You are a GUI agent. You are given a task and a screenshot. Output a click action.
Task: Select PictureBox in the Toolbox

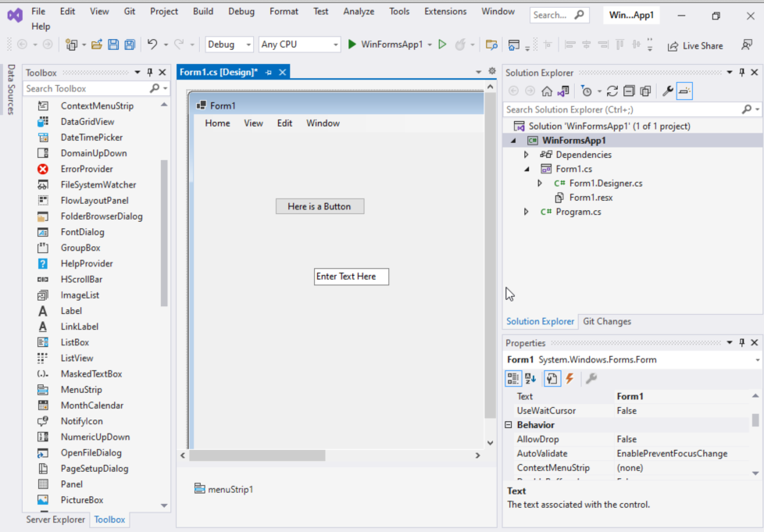82,500
